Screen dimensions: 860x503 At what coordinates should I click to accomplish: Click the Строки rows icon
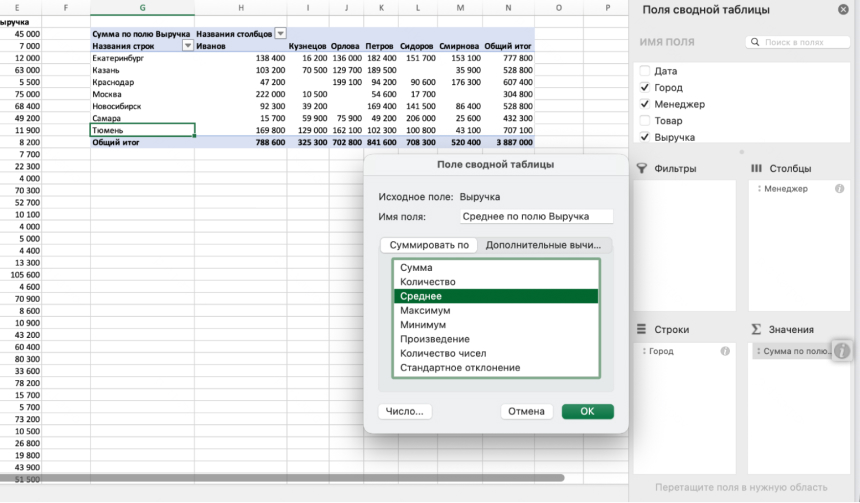[641, 329]
